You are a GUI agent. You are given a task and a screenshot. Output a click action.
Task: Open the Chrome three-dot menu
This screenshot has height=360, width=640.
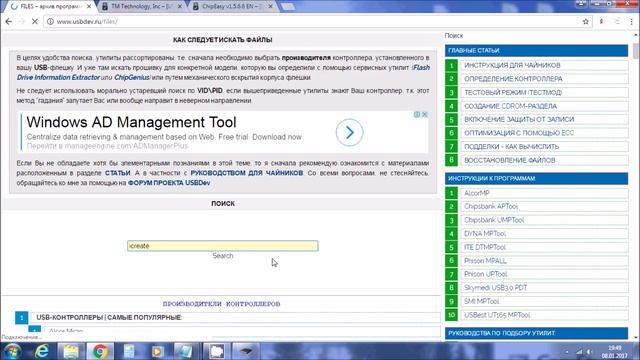click(631, 22)
